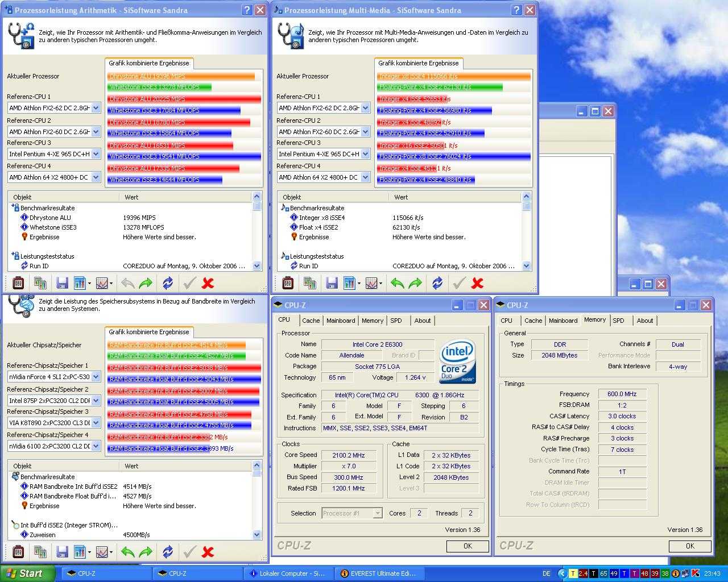Click blue refresh icon in memory bandwidth toolbar
Image resolution: width=728 pixels, height=582 pixels.
[x=168, y=551]
